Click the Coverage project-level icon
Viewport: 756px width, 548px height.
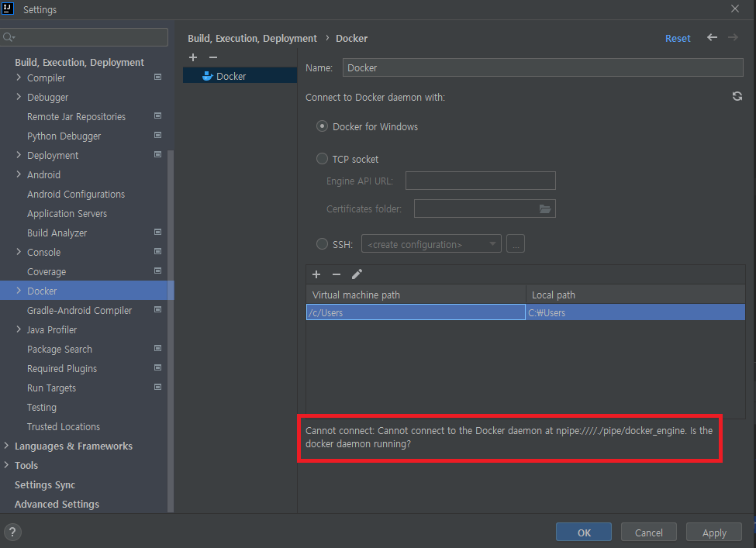(157, 271)
